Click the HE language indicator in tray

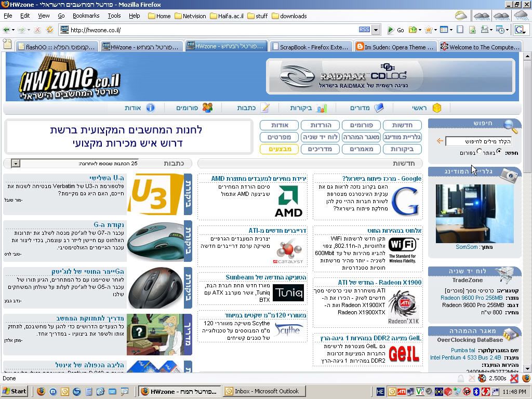pos(380,392)
